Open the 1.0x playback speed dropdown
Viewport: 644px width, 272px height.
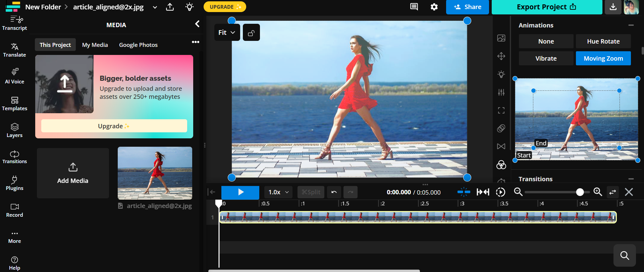pyautogui.click(x=278, y=192)
